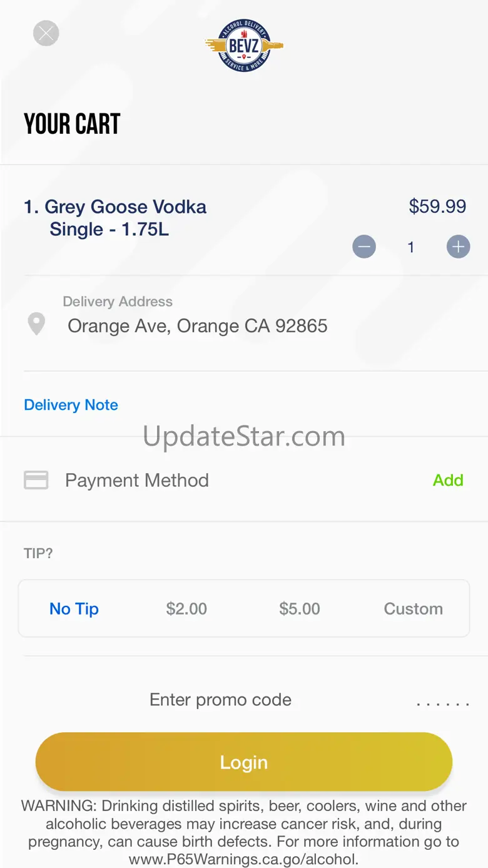This screenshot has width=488, height=868.
Task: Click the Enter promo code field
Action: 220,700
